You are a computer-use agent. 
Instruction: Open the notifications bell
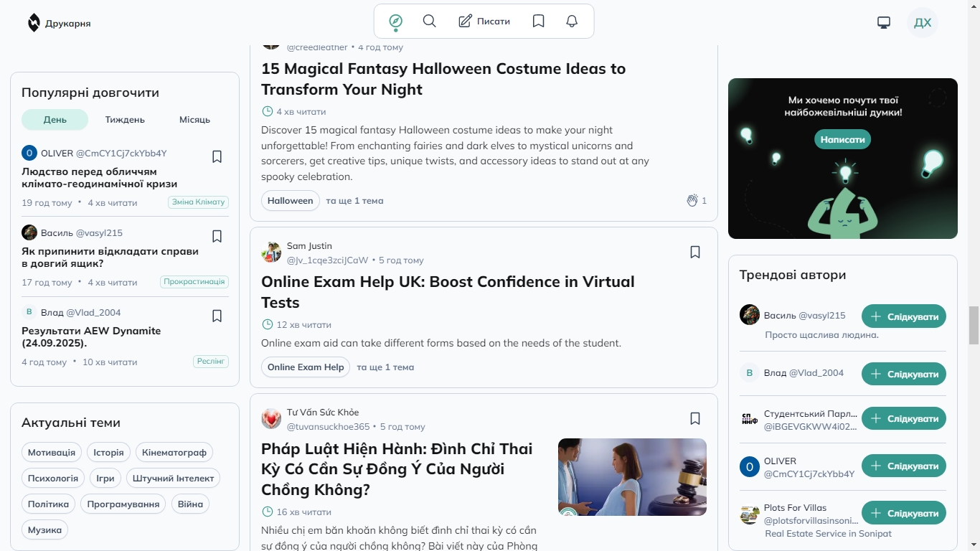coord(572,22)
